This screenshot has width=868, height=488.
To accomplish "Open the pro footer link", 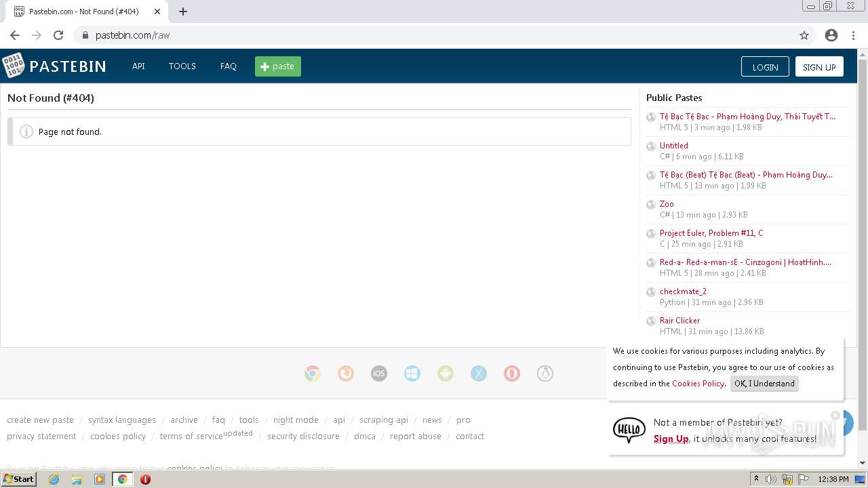I will [463, 420].
